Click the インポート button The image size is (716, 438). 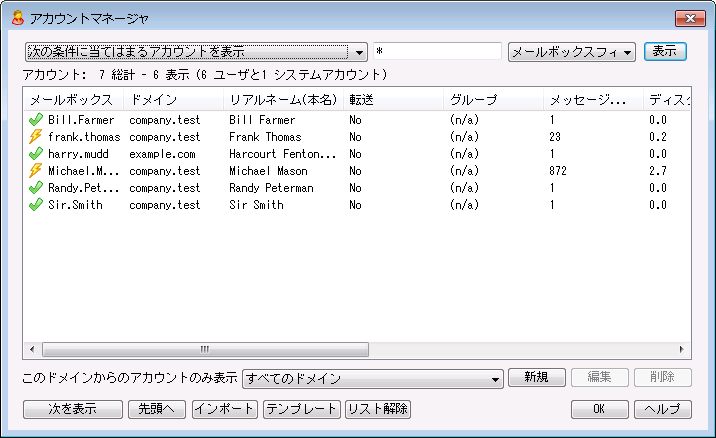tap(224, 409)
